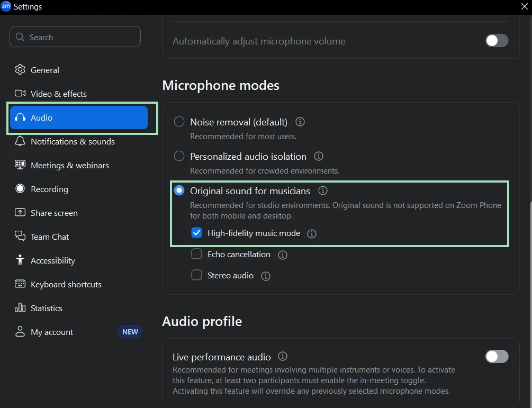Enable Live performance audio
532x408 pixels.
point(497,357)
